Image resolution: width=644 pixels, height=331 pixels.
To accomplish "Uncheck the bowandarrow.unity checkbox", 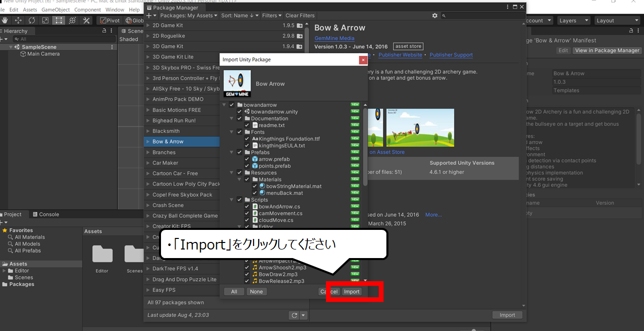I will 239,112.
